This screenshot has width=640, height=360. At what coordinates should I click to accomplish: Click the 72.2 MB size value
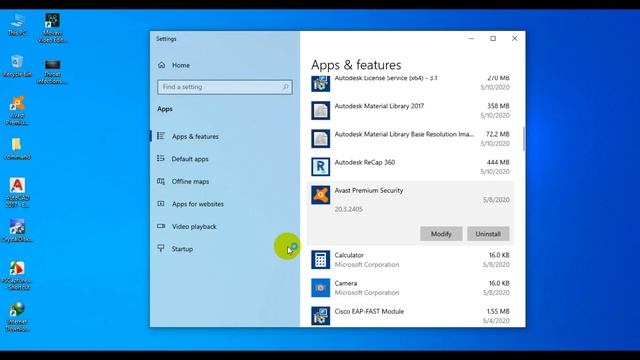tap(498, 134)
